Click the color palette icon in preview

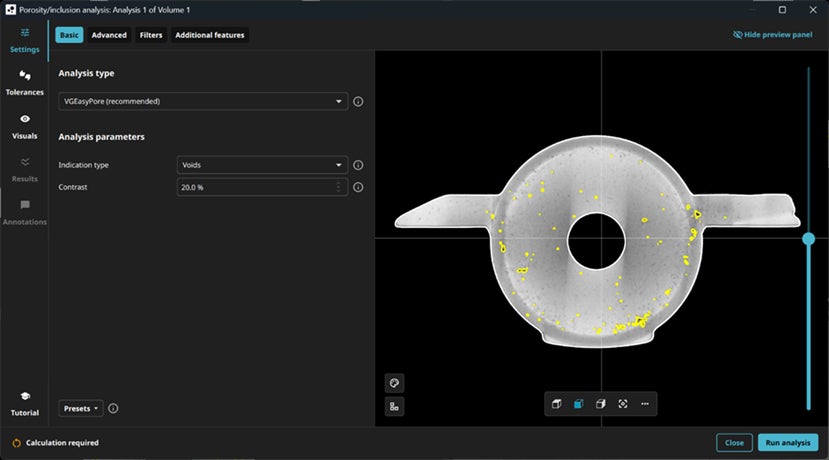[x=394, y=383]
